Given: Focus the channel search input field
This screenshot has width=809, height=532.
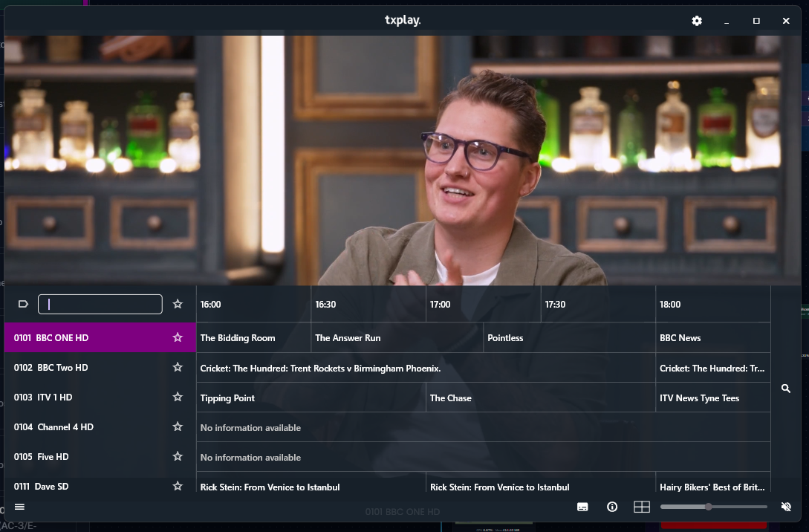Looking at the screenshot, I should click(x=100, y=305).
